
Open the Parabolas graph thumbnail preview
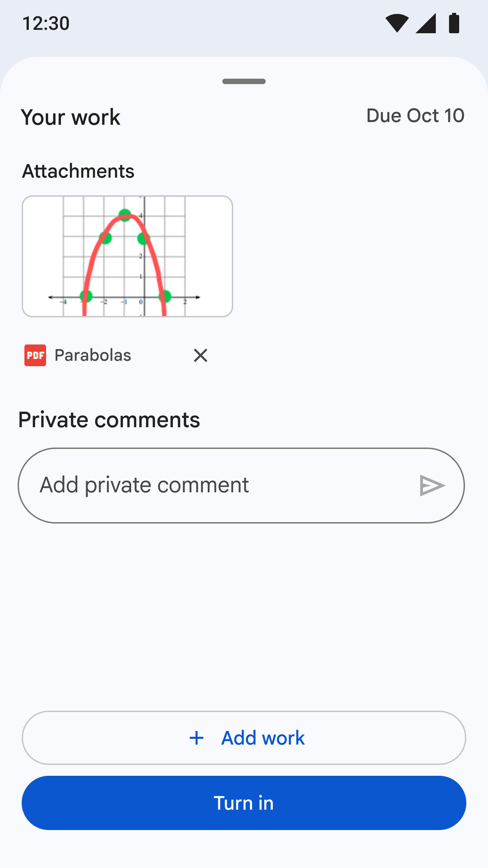click(x=127, y=256)
